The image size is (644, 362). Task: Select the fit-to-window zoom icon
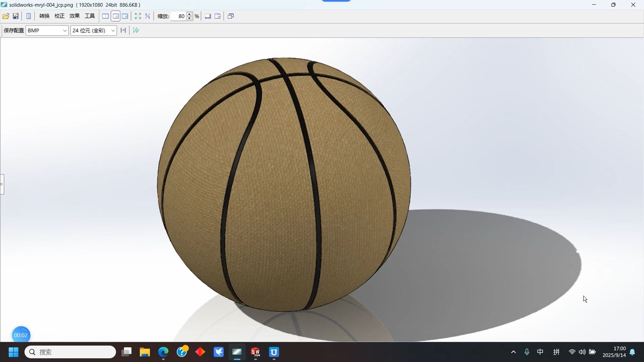click(138, 16)
